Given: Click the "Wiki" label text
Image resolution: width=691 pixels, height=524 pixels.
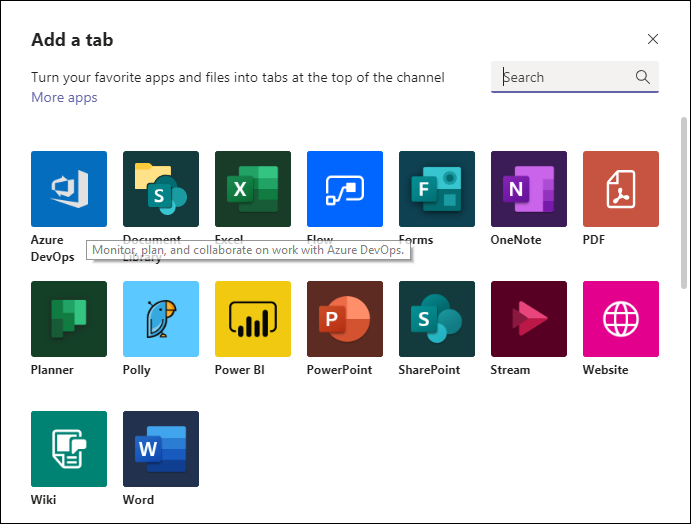Looking at the screenshot, I should 43,500.
